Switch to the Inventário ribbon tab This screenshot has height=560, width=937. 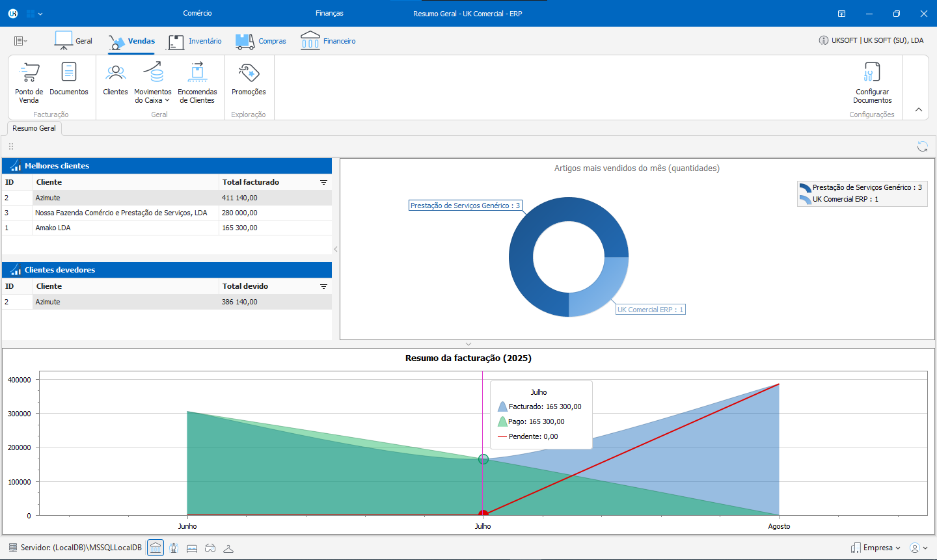click(x=195, y=41)
